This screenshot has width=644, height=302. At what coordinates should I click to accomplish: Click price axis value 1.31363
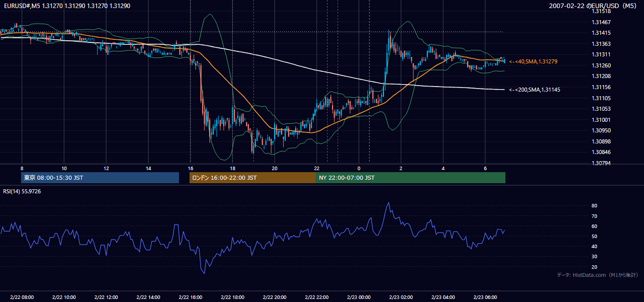pos(602,44)
